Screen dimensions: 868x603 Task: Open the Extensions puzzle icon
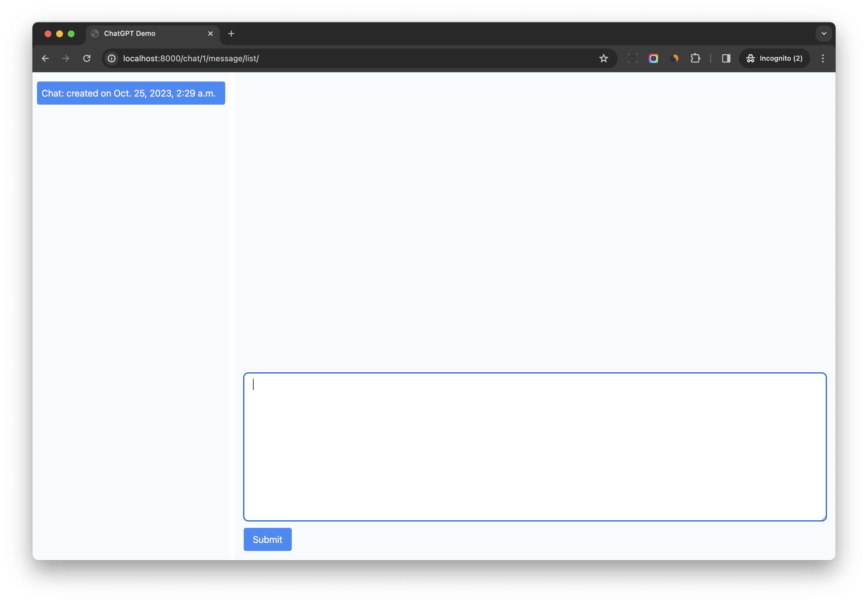(695, 59)
